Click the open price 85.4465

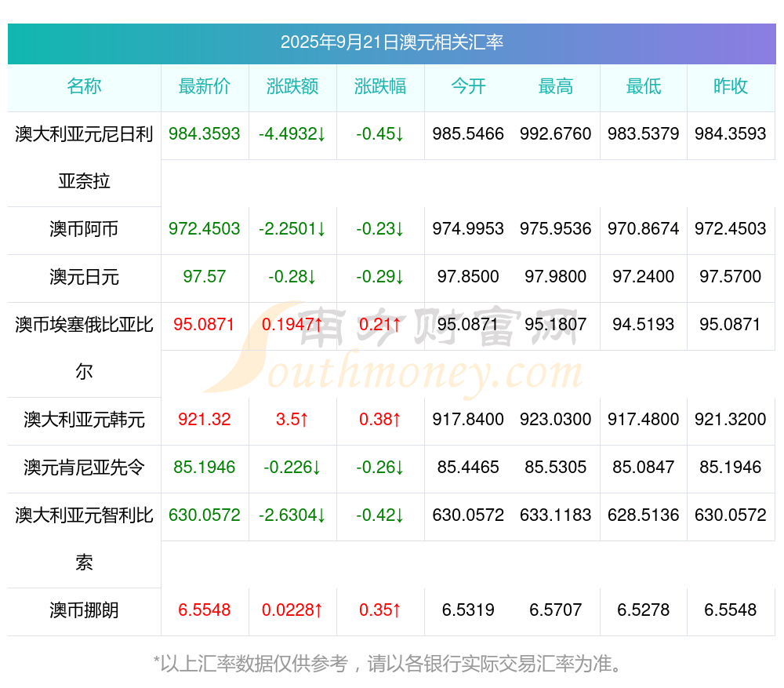tap(468, 467)
